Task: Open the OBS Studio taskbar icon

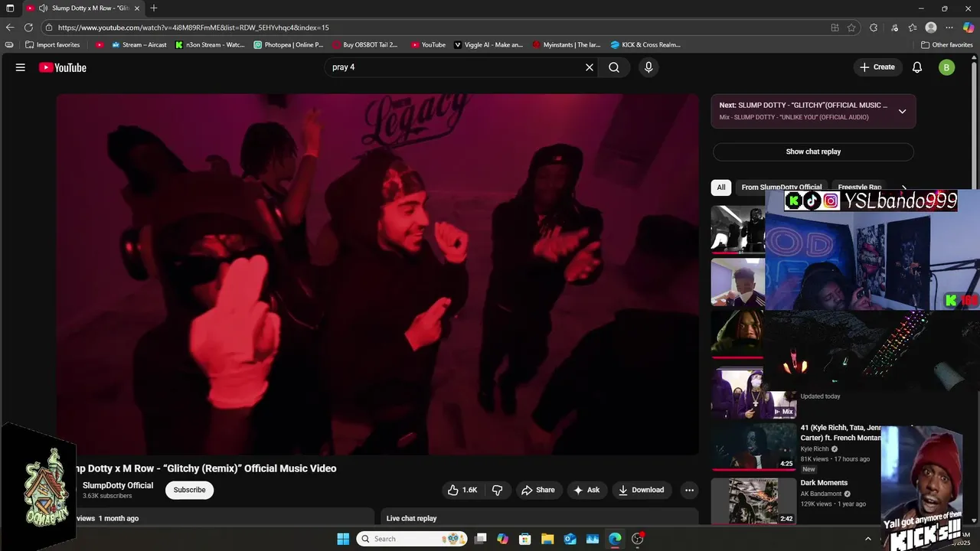Action: point(637,539)
